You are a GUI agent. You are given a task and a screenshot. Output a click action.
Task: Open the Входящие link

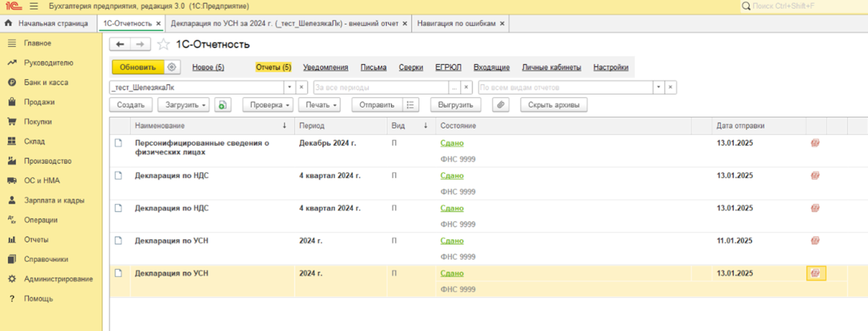(492, 67)
